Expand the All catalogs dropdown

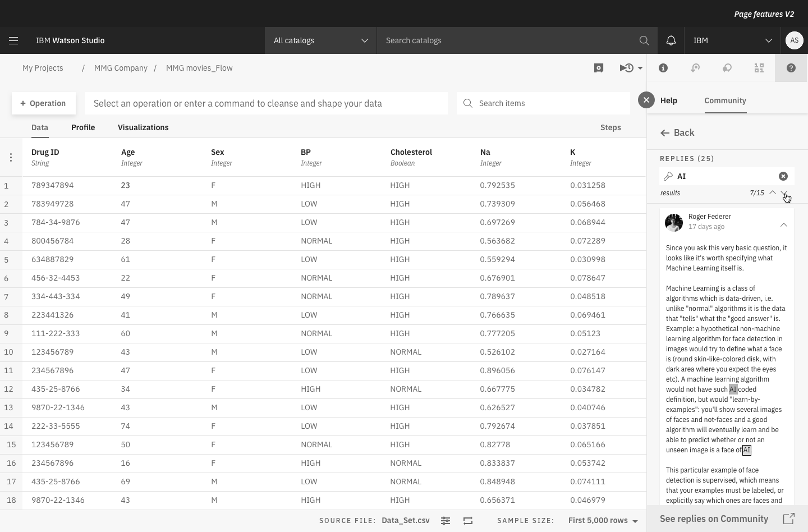[x=320, y=40]
